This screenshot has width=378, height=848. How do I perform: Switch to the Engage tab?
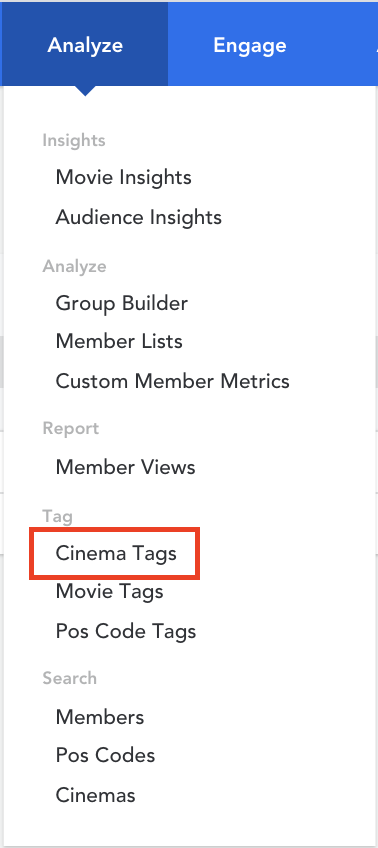tap(249, 44)
